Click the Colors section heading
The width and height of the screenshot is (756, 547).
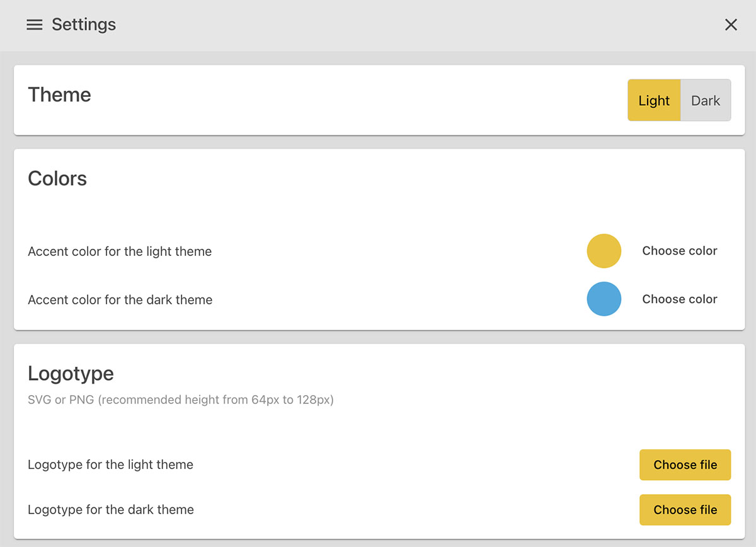pos(57,178)
